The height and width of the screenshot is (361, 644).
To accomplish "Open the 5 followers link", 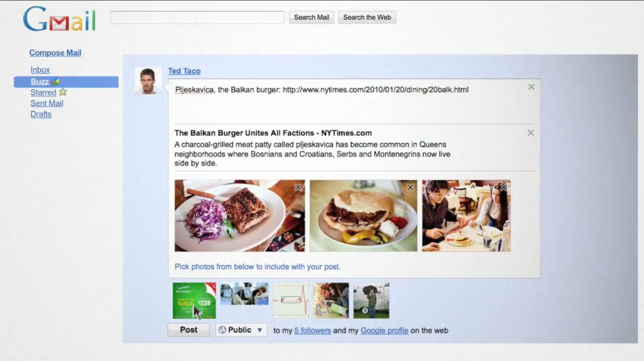I will click(x=312, y=331).
